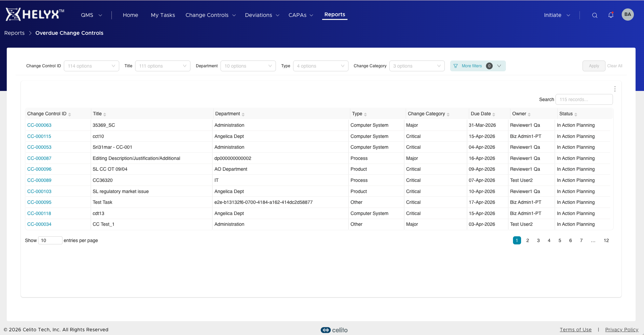Open record CC-000096
The width and height of the screenshot is (644, 335).
(39, 169)
